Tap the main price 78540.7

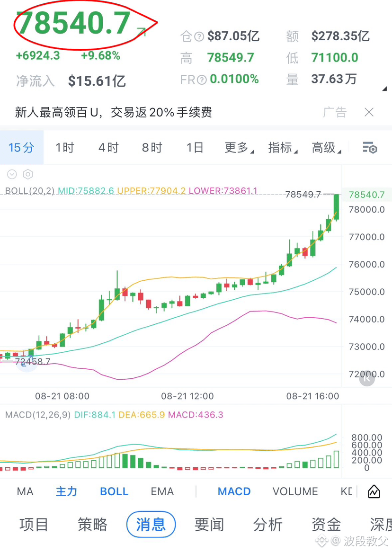pyautogui.click(x=73, y=23)
